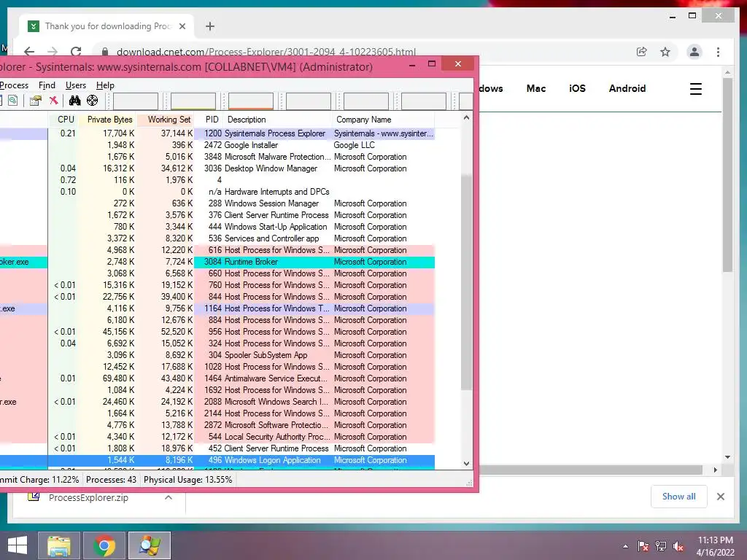This screenshot has width=747, height=560.
Task: Open Find menu in Process Explorer
Action: click(x=47, y=85)
